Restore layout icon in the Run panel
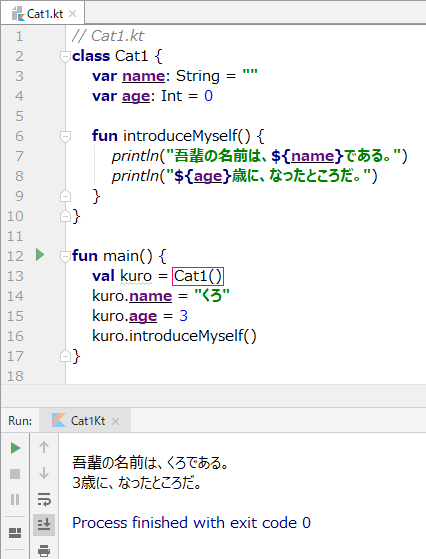 [x=15, y=533]
